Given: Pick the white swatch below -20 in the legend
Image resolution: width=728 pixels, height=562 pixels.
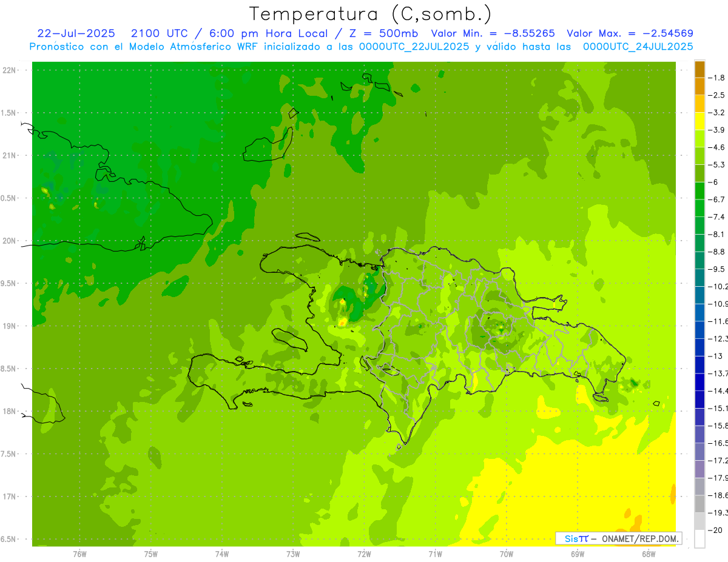Looking at the screenshot, I should tap(699, 538).
